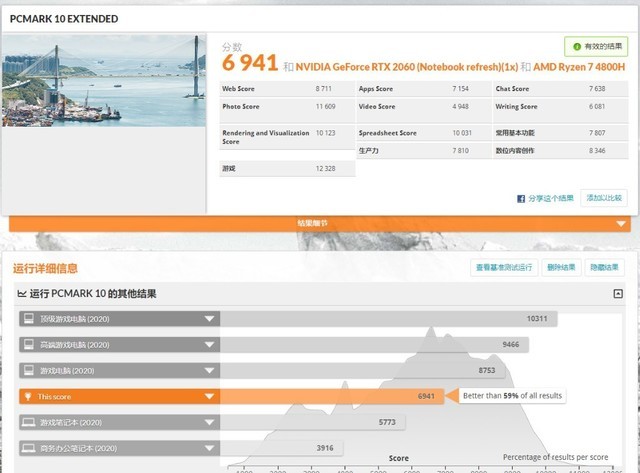
Task: Click the chart icon beside PCMARK 10 other results
Action: [22, 293]
